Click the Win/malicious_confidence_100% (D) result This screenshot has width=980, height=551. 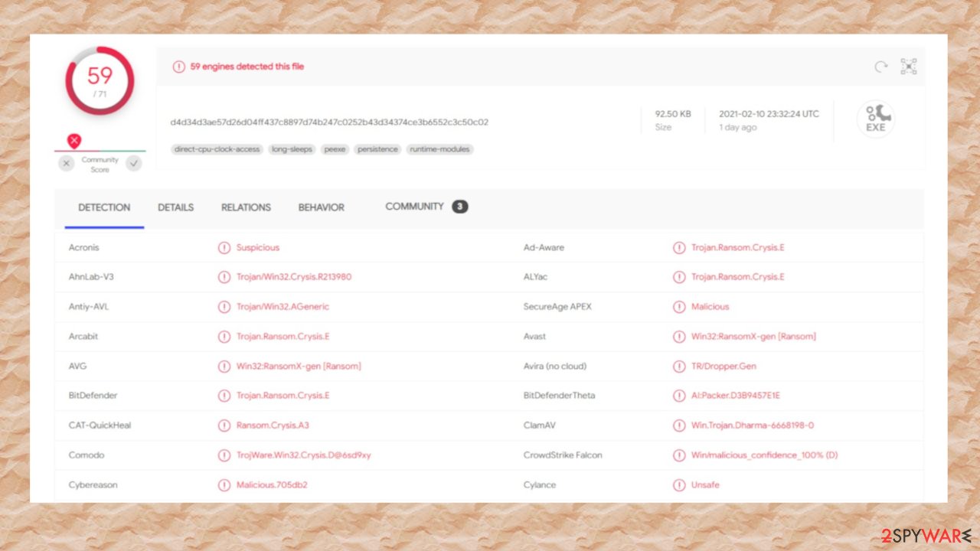[x=764, y=455]
